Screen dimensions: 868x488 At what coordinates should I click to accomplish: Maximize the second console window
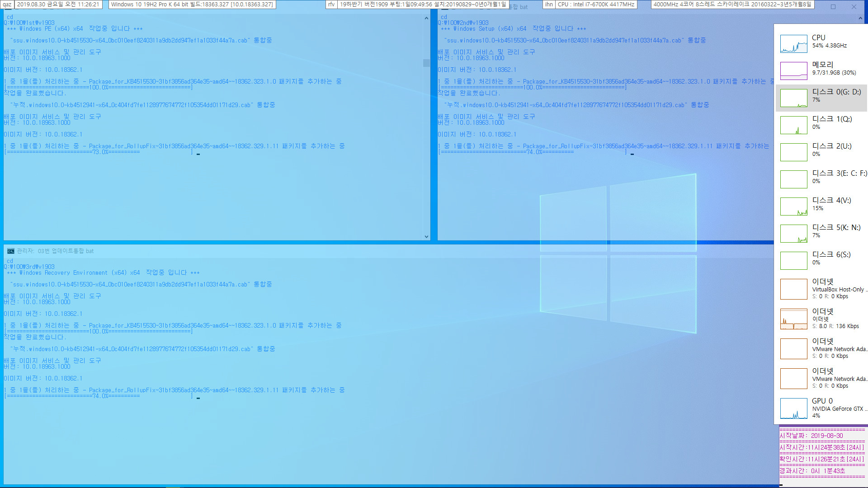tap(833, 7)
